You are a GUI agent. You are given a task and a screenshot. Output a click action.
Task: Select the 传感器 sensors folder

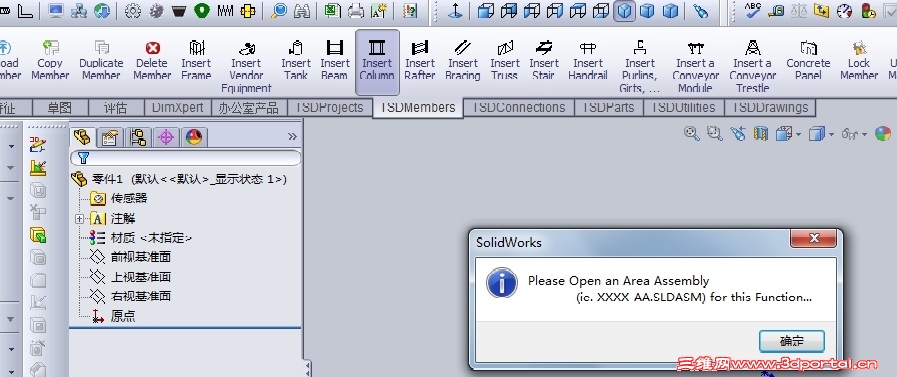click(118, 199)
